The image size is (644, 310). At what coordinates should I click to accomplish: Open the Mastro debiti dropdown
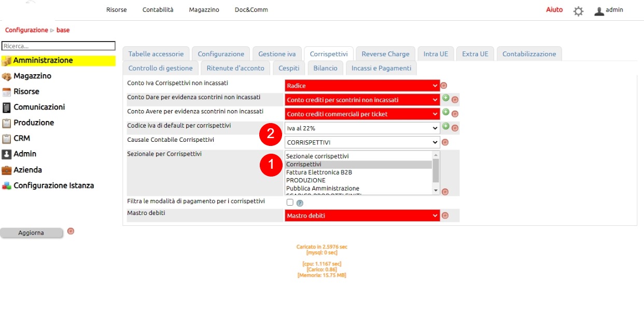pos(362,215)
